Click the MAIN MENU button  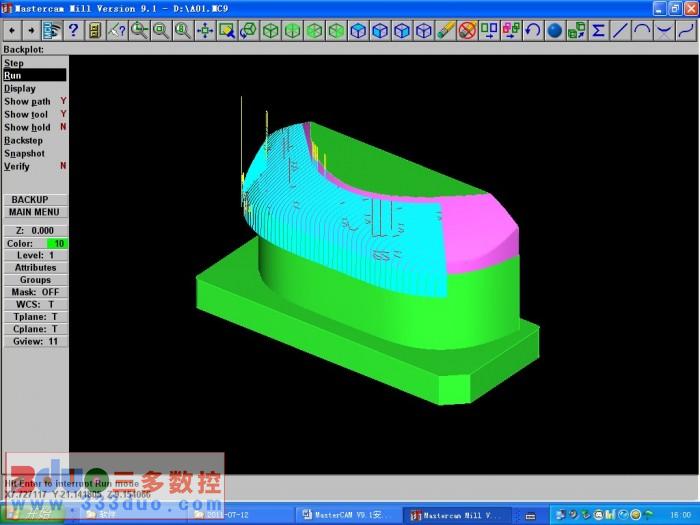click(35, 212)
